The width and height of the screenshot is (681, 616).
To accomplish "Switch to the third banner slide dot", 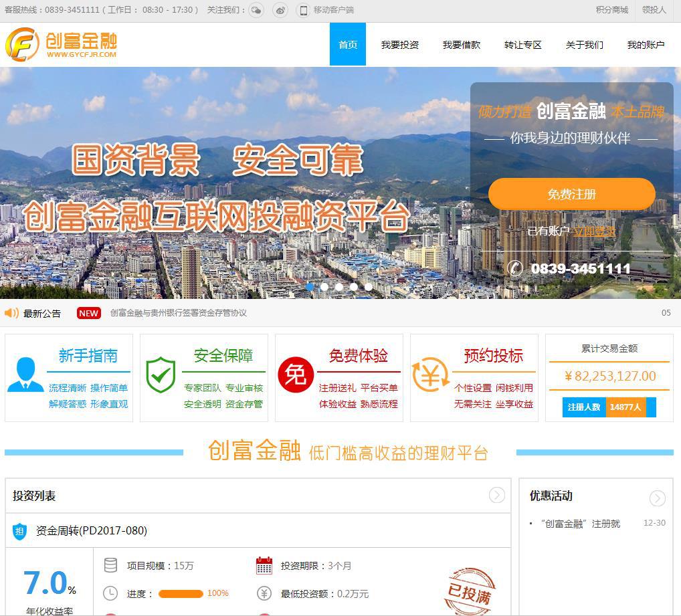I will tap(339, 287).
